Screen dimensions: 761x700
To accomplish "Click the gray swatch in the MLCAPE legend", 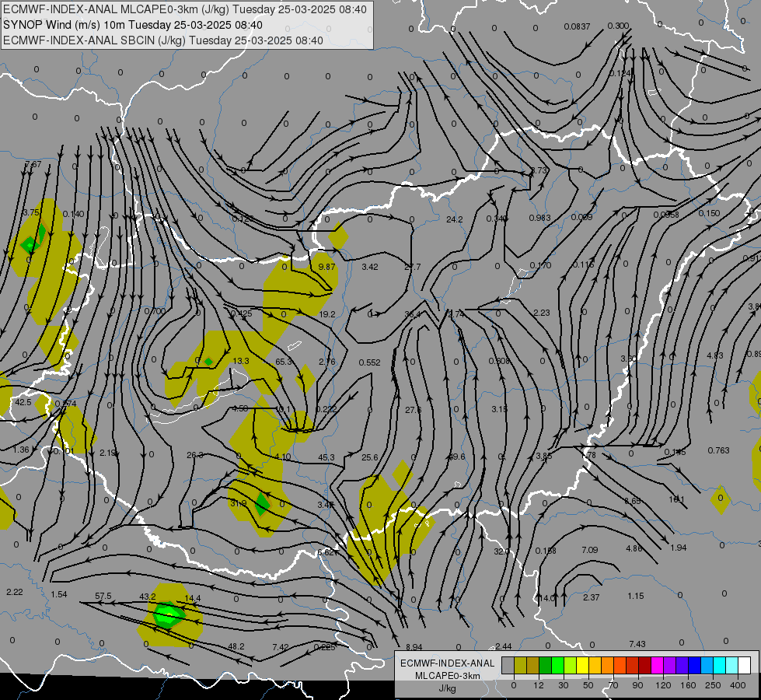I will pyautogui.click(x=508, y=665).
